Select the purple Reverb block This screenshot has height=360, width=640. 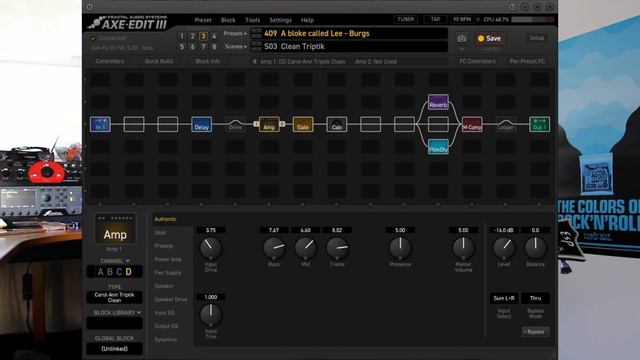click(438, 102)
